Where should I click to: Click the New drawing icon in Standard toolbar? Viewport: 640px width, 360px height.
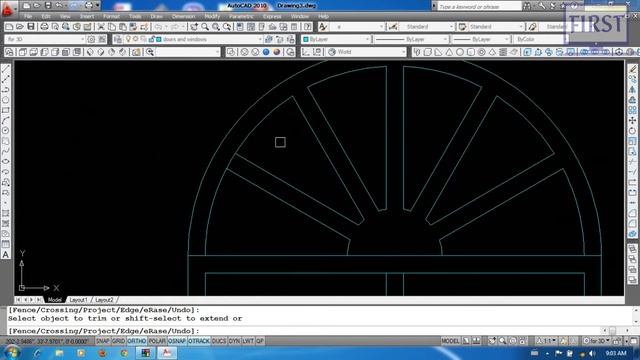point(9,27)
